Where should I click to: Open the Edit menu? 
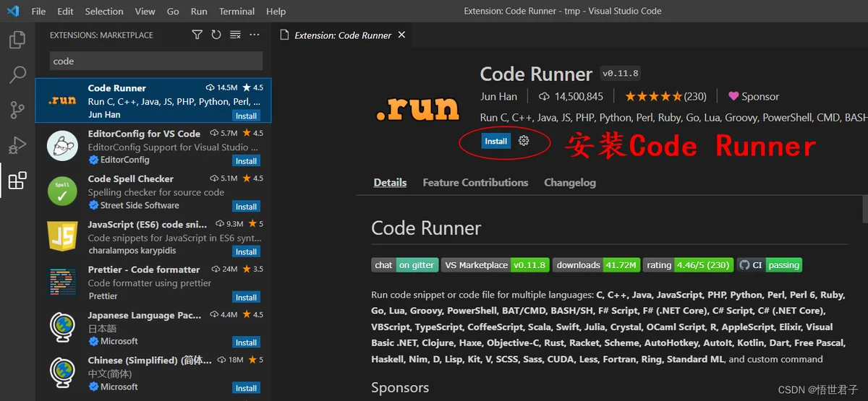point(65,11)
